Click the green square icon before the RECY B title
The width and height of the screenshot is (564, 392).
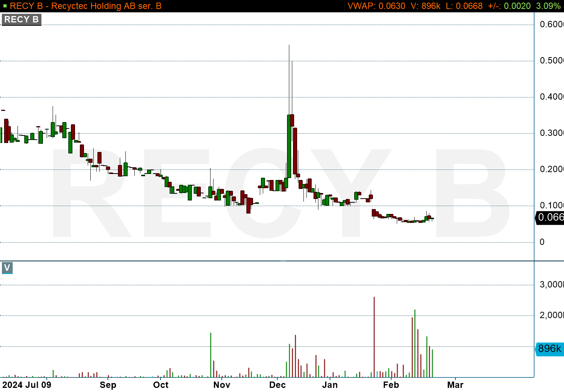[5, 6]
